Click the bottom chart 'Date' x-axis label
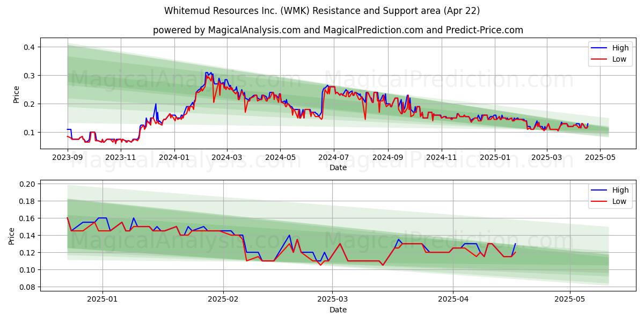The image size is (644, 322). click(338, 310)
